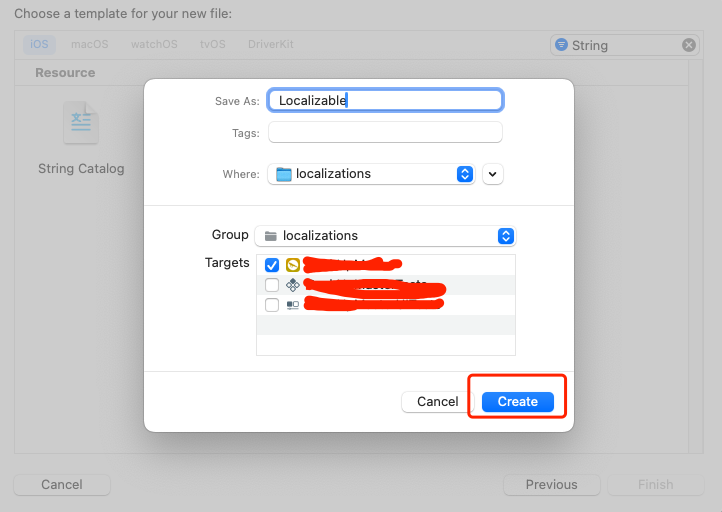Click Cancel in the save dialog
The height and width of the screenshot is (512, 722).
click(437, 401)
